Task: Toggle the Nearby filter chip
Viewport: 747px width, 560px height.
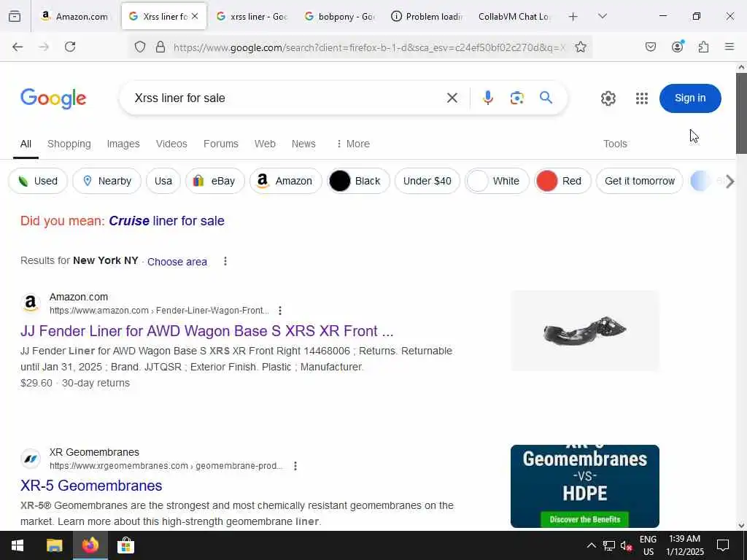Action: click(x=107, y=181)
